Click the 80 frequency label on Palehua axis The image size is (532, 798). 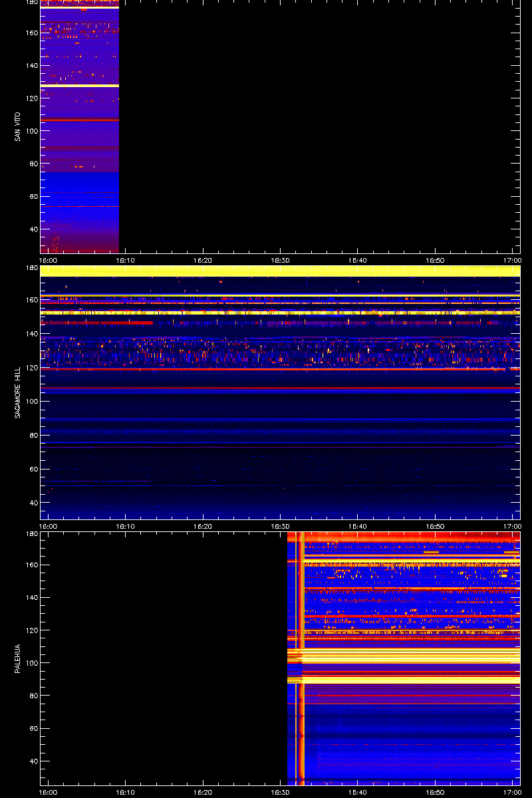point(34,696)
